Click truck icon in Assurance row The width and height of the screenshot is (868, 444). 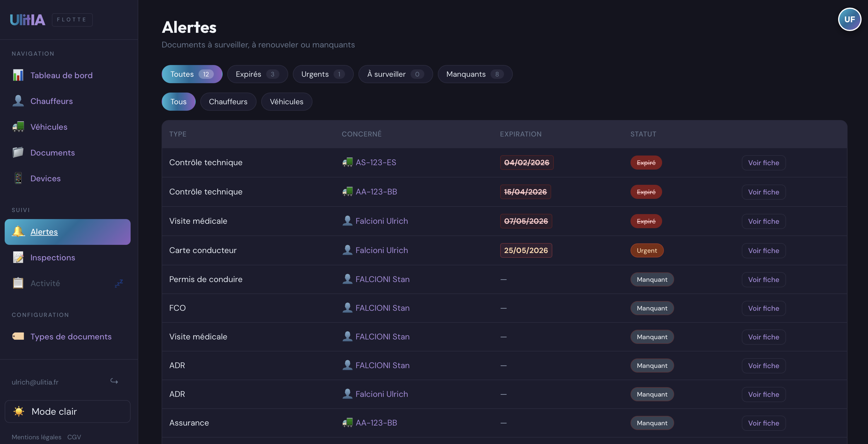coord(347,423)
